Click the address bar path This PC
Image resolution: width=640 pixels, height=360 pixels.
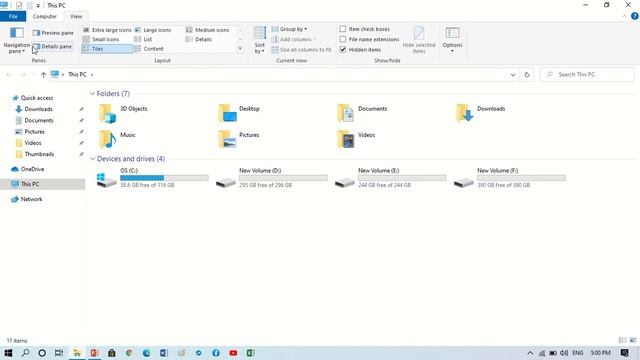pos(77,75)
